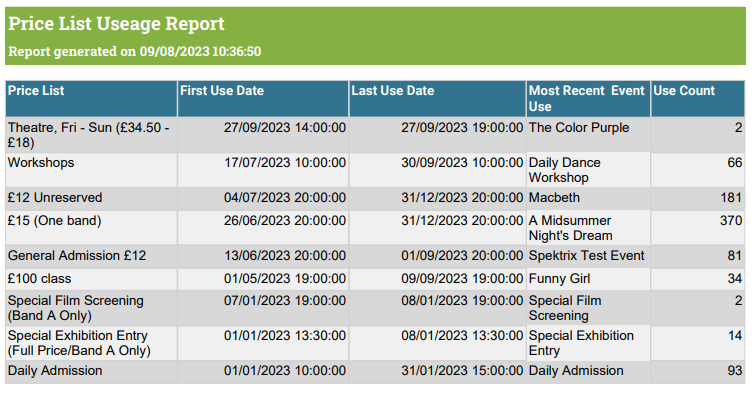
Task: Click the Price List Useage Report title
Action: (116, 24)
